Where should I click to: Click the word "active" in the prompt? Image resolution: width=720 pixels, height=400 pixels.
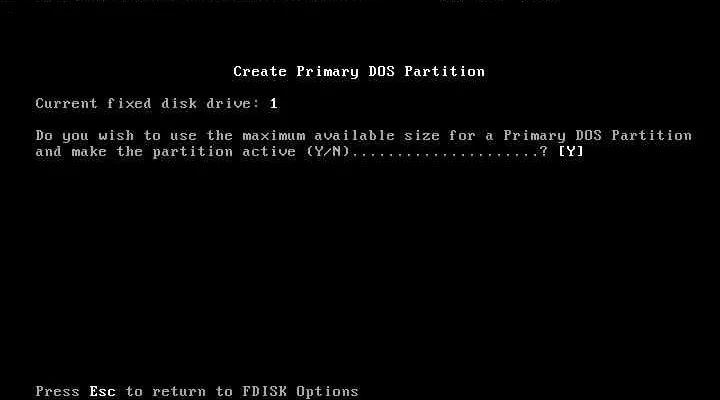click(x=269, y=152)
